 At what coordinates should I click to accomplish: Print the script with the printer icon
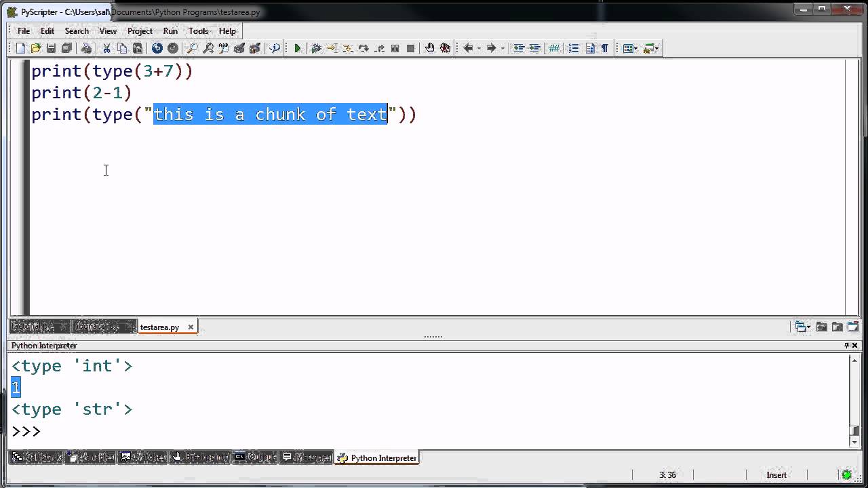tap(86, 48)
